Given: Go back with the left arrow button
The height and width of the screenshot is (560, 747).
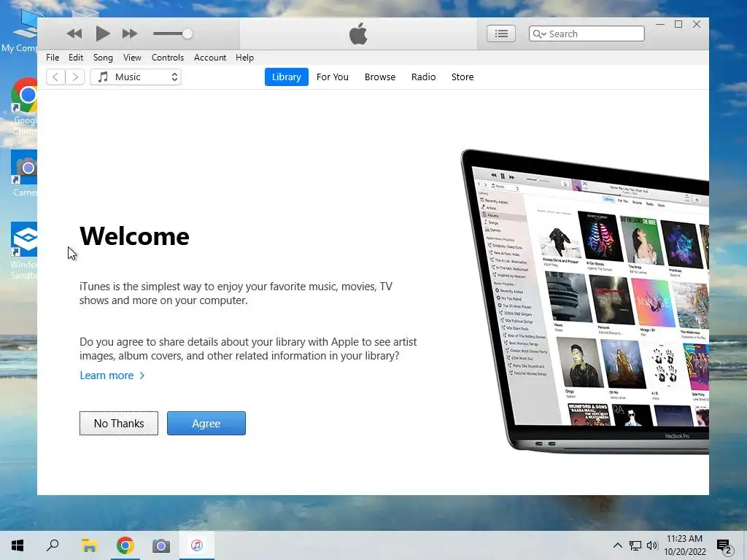Looking at the screenshot, I should [x=55, y=77].
